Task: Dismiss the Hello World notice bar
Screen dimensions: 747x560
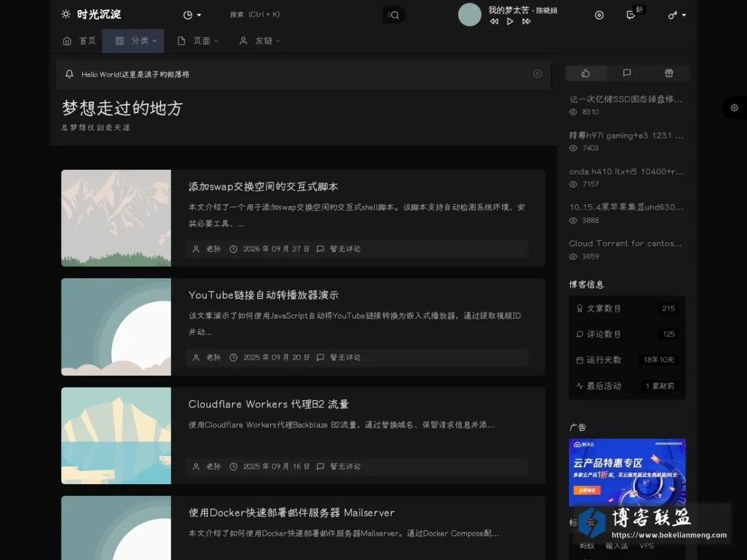Action: tap(537, 74)
